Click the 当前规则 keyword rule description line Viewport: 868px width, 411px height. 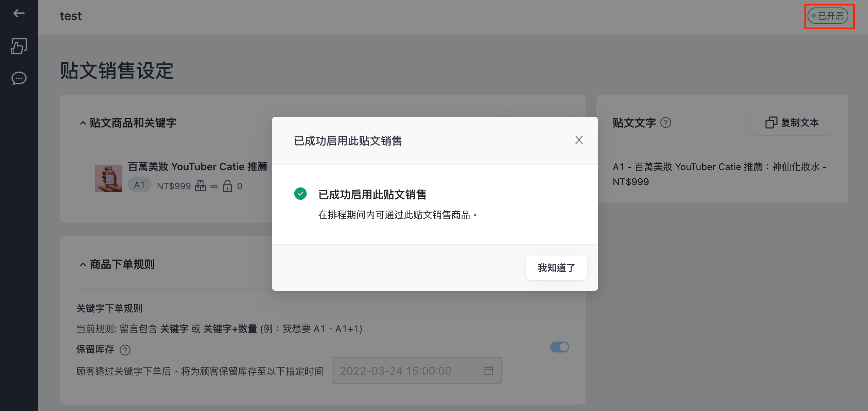click(x=219, y=329)
